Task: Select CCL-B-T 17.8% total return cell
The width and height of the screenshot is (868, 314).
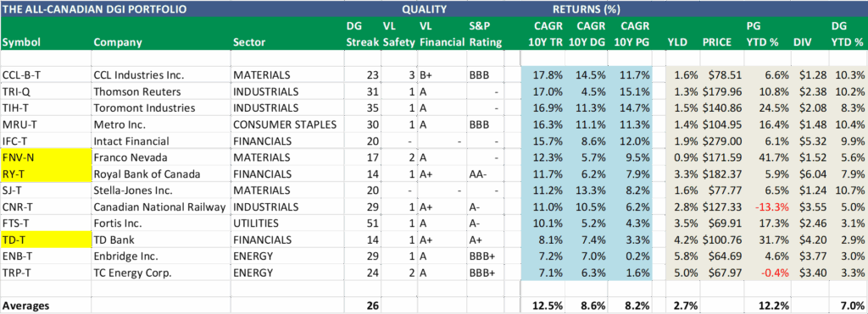Action: coord(548,74)
